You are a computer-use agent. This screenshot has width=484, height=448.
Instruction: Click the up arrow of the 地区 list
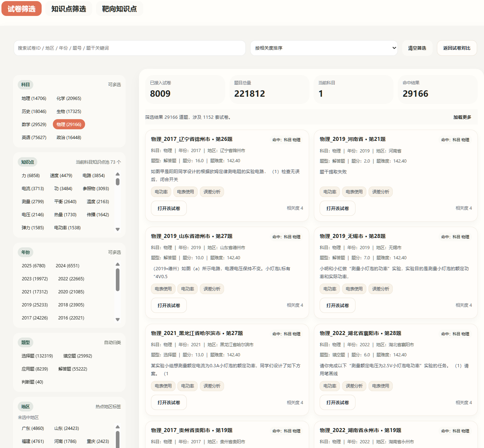click(118, 427)
